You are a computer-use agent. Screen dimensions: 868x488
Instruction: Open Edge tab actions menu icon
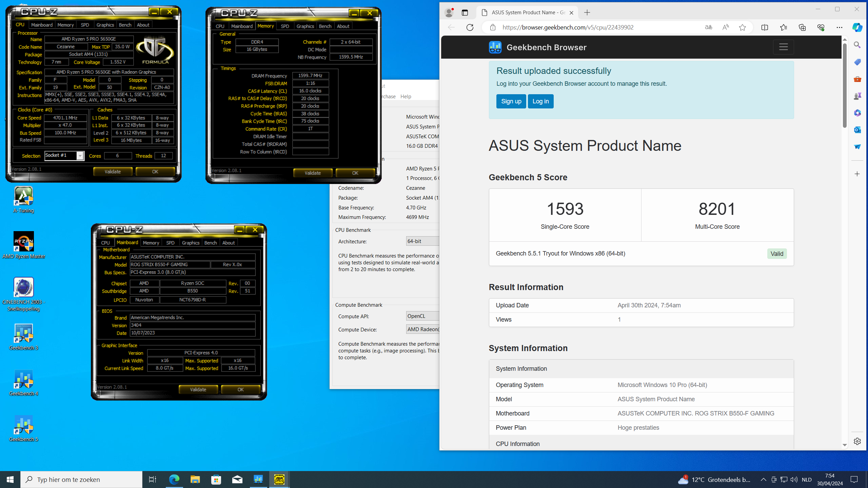[x=465, y=13]
